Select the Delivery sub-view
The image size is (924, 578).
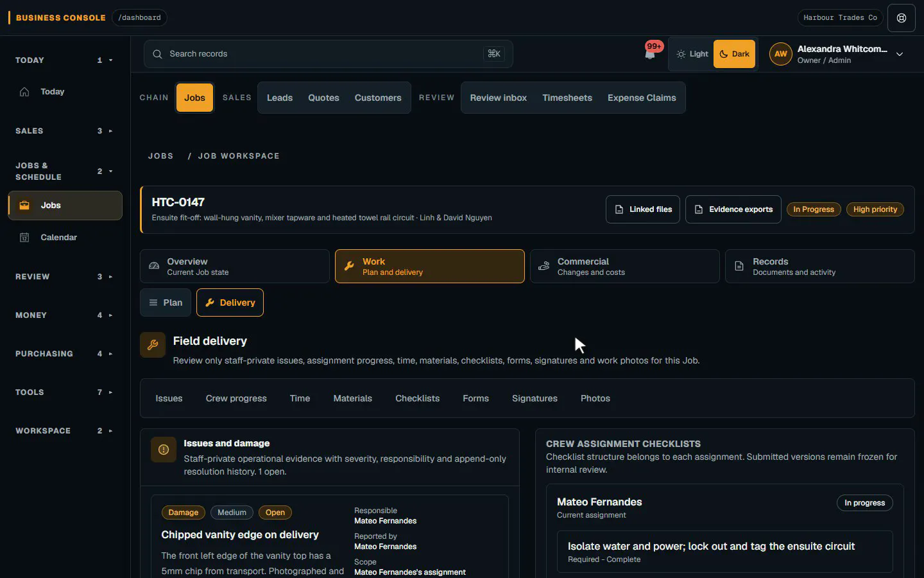pos(230,302)
